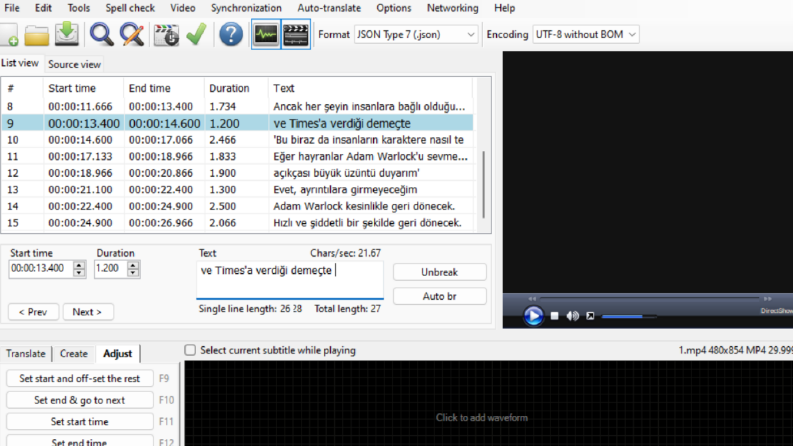Open the Help menu
The image size is (793, 446).
point(504,8)
